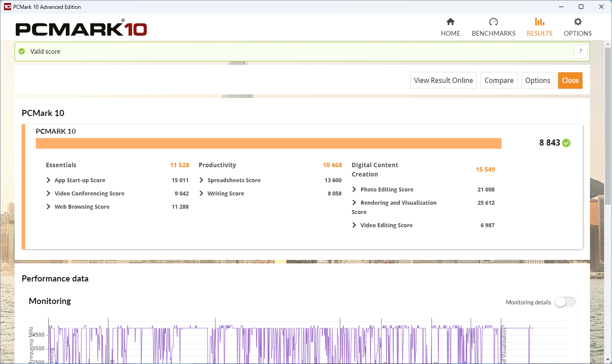Click the Digital Content Creation heading
The width and height of the screenshot is (612, 364).
tap(375, 169)
